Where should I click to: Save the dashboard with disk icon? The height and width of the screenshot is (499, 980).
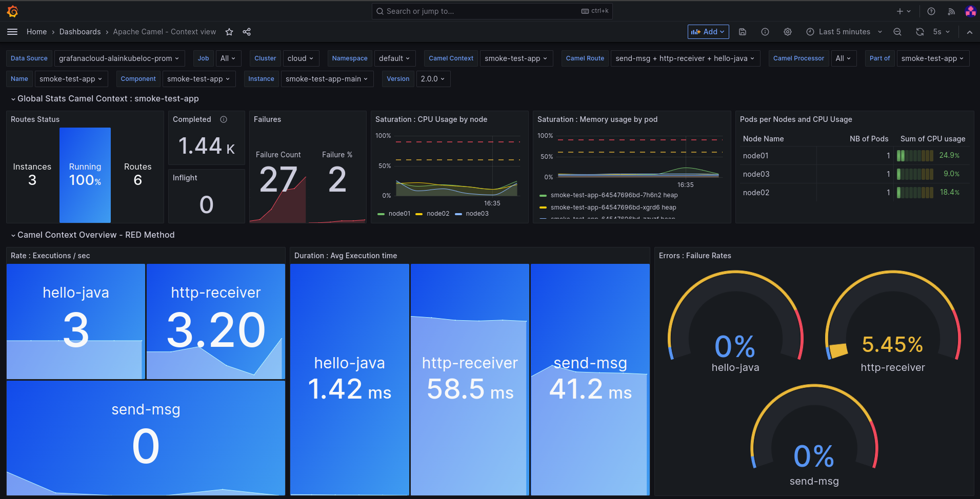click(x=742, y=32)
